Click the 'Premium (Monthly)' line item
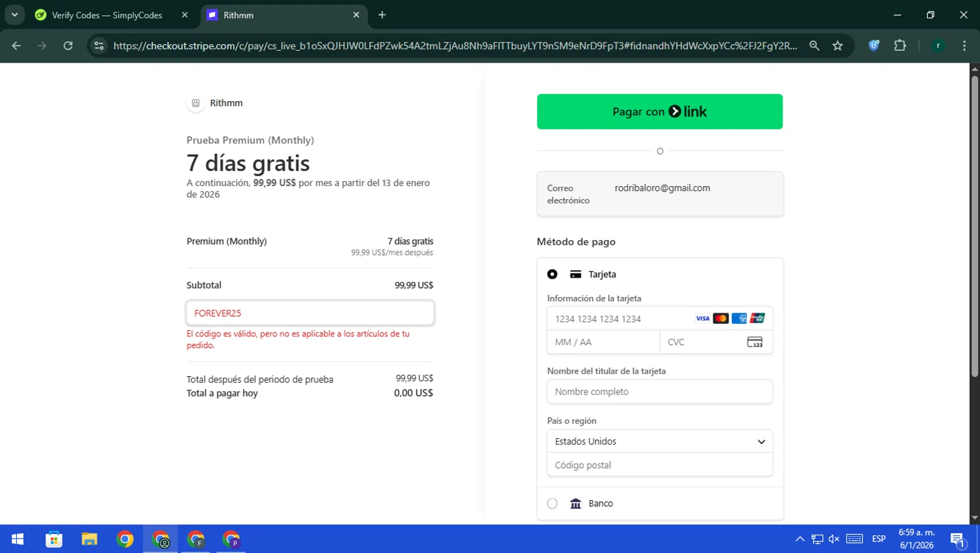This screenshot has height=553, width=980. point(227,241)
